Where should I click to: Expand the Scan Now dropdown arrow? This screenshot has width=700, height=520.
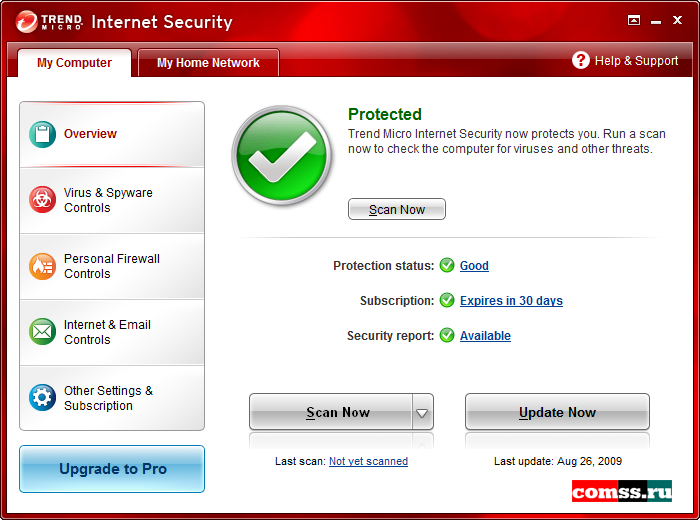click(422, 412)
